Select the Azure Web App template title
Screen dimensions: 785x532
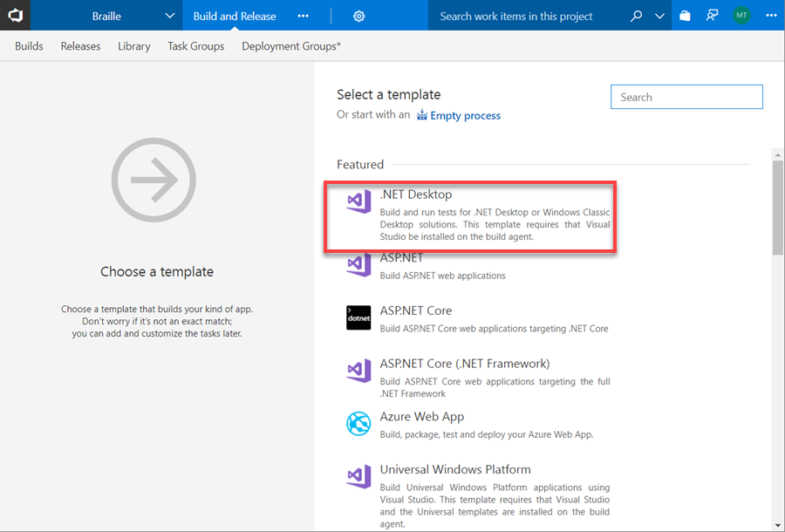pos(421,416)
